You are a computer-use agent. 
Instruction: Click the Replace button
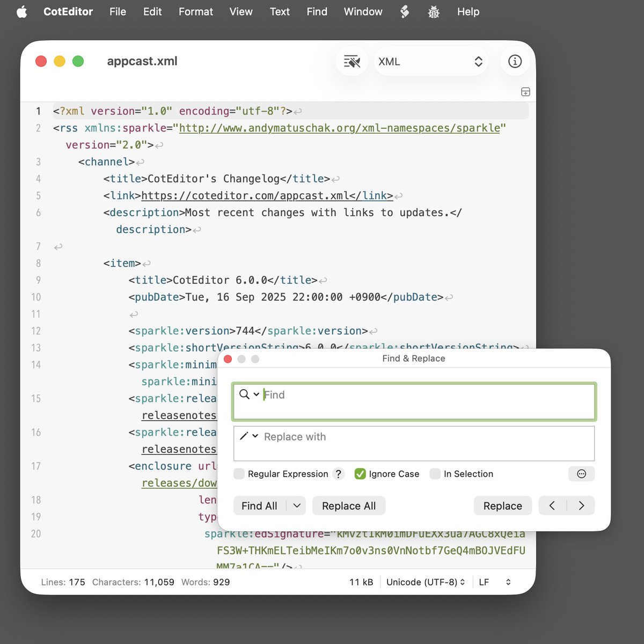[x=502, y=506]
